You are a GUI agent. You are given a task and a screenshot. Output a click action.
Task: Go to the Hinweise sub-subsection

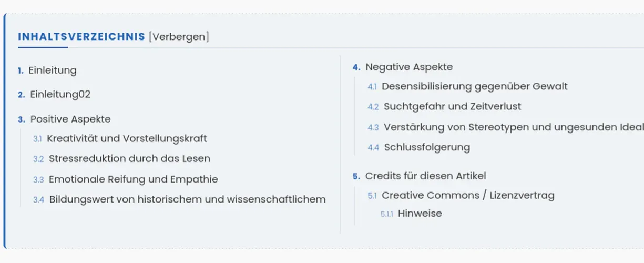[420, 214]
